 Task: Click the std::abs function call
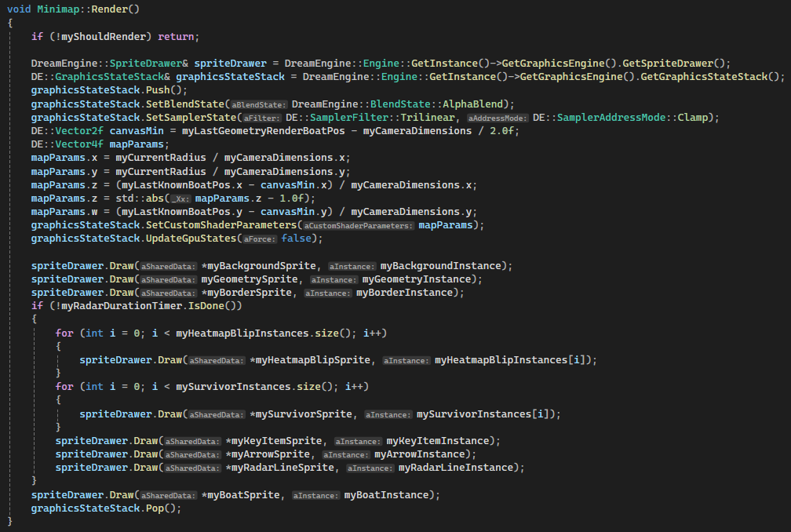pos(140,199)
